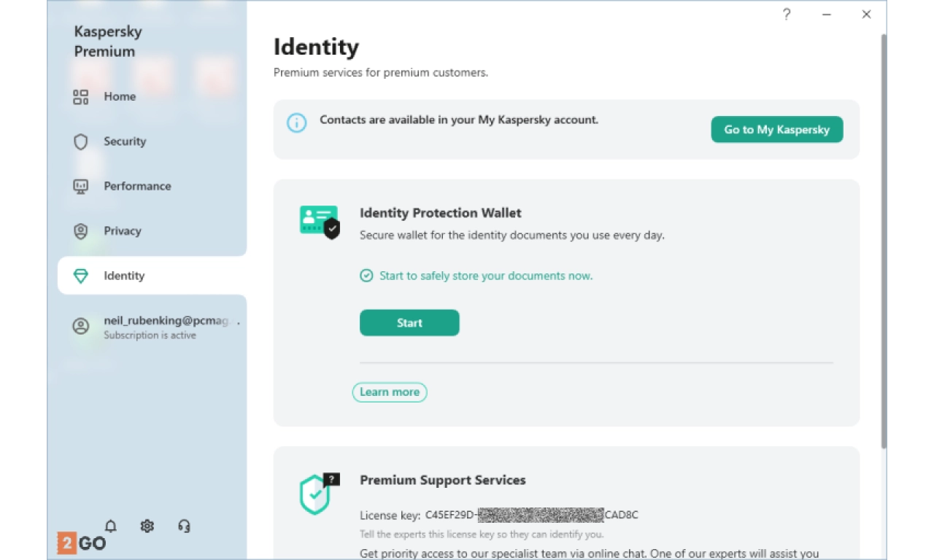Click the notifications bell icon
This screenshot has height=560, width=934.
point(111,526)
